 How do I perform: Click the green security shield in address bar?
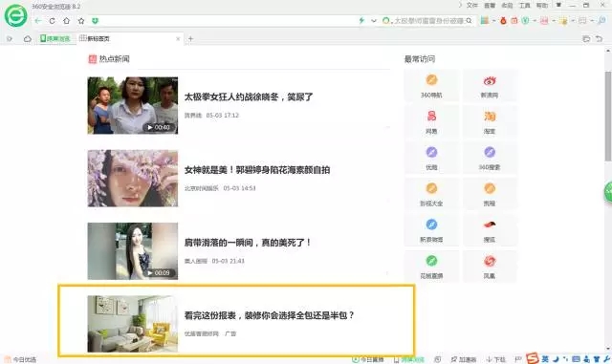95,21
